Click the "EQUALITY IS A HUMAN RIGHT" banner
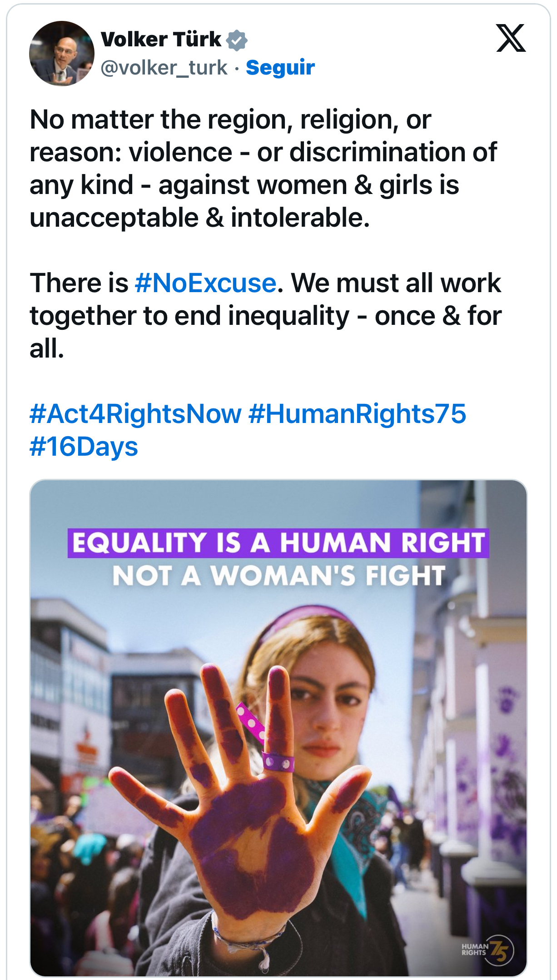The image size is (557, 980). tap(278, 542)
